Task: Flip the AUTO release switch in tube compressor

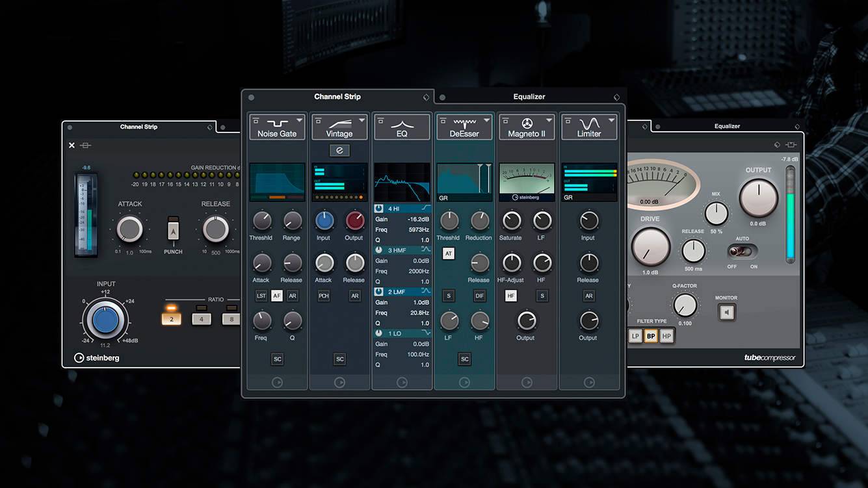Action: (x=743, y=251)
